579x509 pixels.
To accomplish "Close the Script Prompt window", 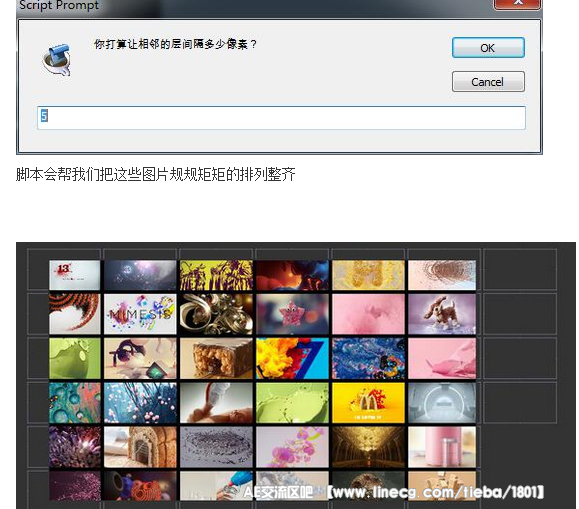I will [517, 4].
